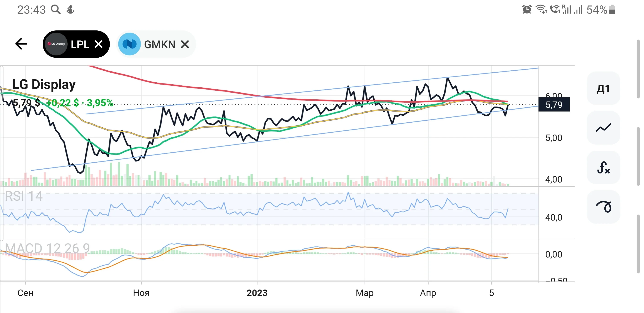Tap the back arrow

(x=21, y=44)
